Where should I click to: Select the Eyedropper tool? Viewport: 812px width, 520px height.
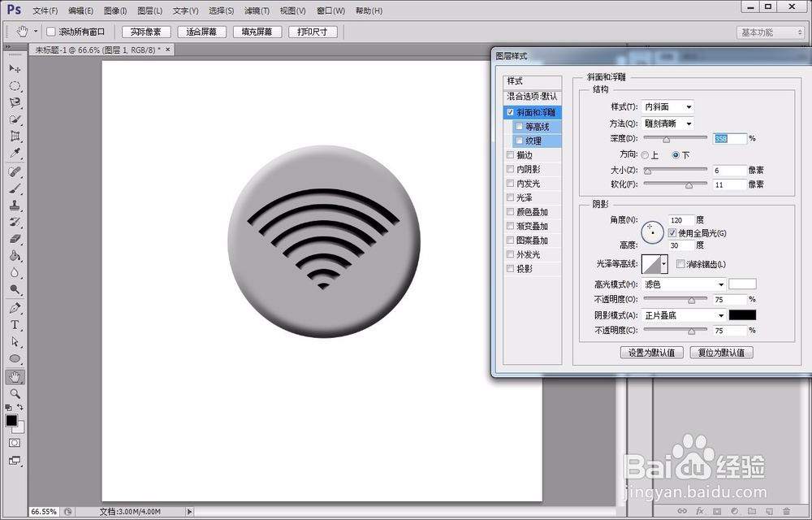pyautogui.click(x=15, y=154)
